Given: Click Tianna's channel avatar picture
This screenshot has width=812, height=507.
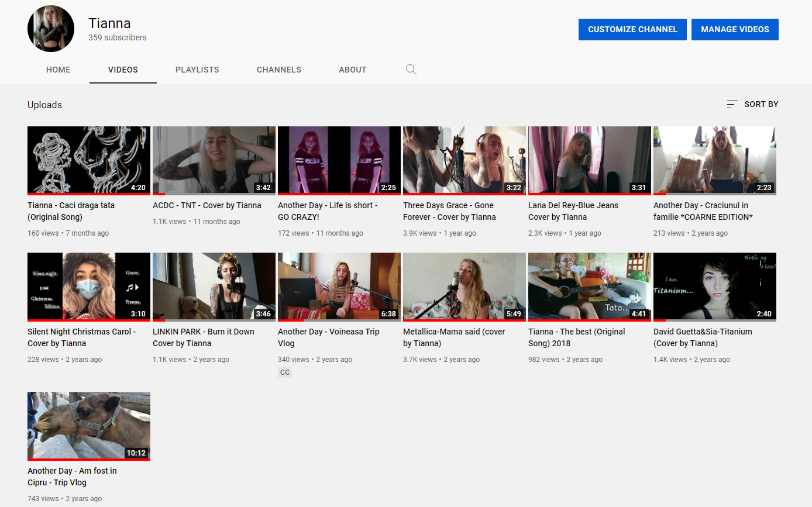Looking at the screenshot, I should (x=51, y=29).
